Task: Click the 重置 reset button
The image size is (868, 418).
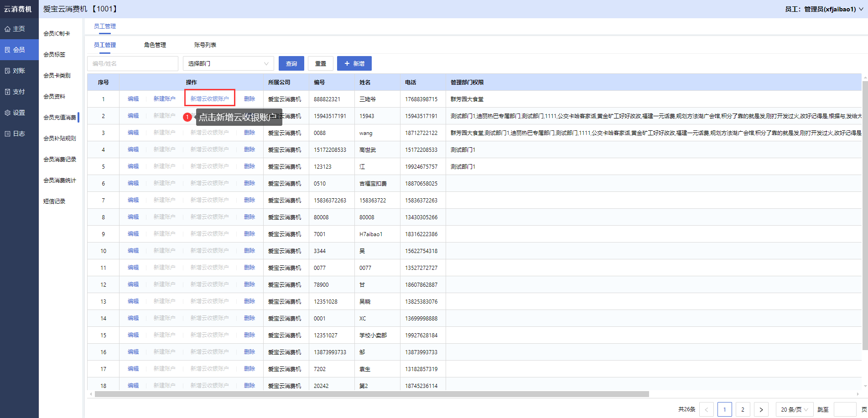Action: (321, 63)
